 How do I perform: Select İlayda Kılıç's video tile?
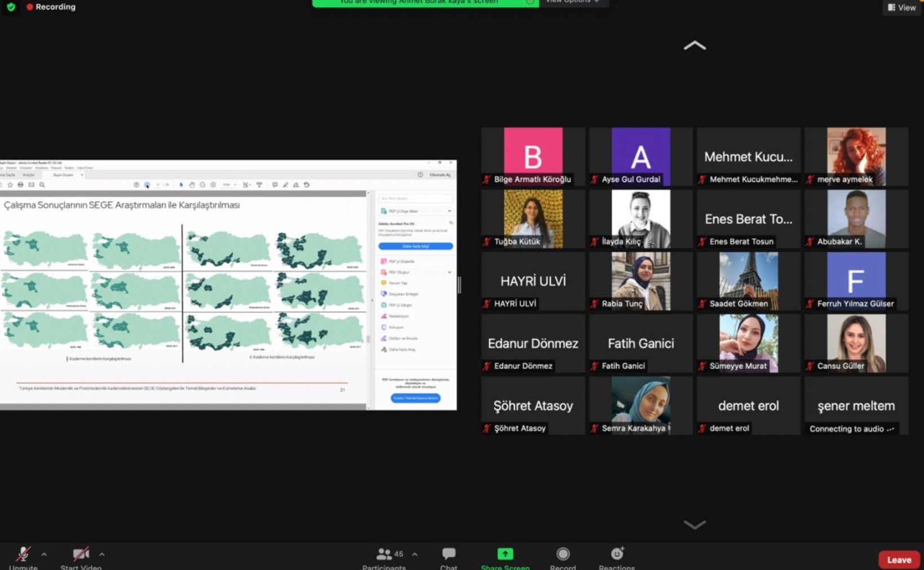pos(641,219)
